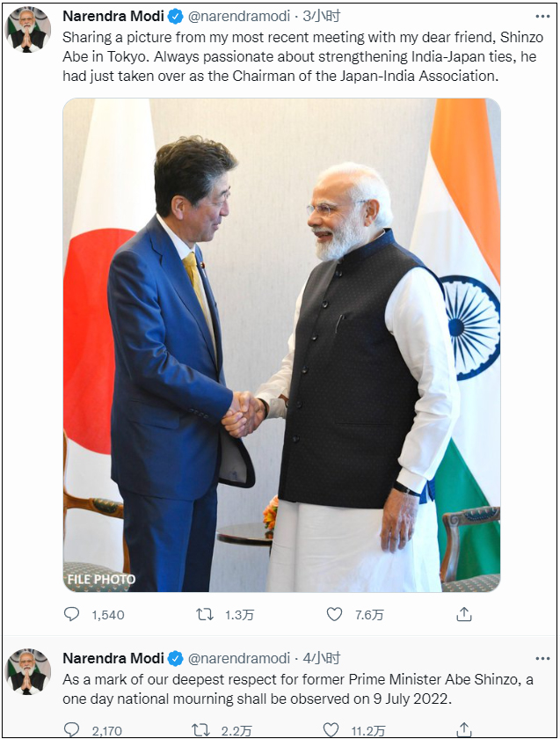Image resolution: width=560 pixels, height=739 pixels.
Task: Click the Narendra Modi name on second tweet
Action: pyautogui.click(x=113, y=658)
